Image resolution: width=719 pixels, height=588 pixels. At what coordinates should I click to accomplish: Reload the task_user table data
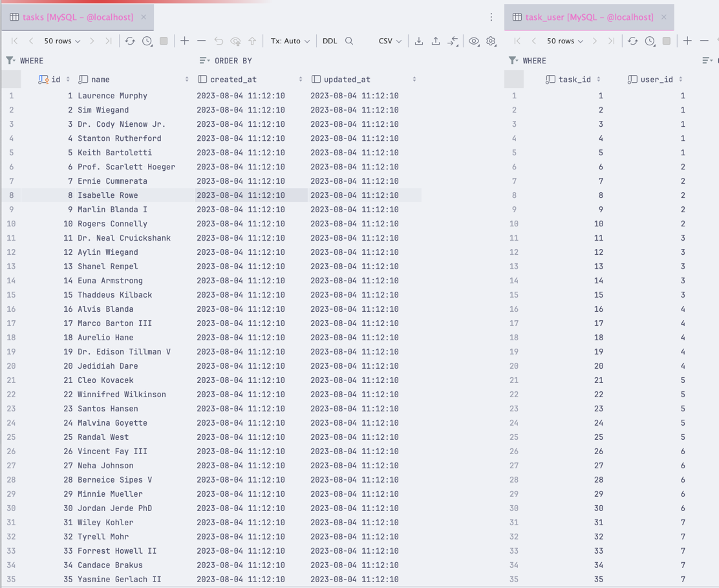[632, 41]
